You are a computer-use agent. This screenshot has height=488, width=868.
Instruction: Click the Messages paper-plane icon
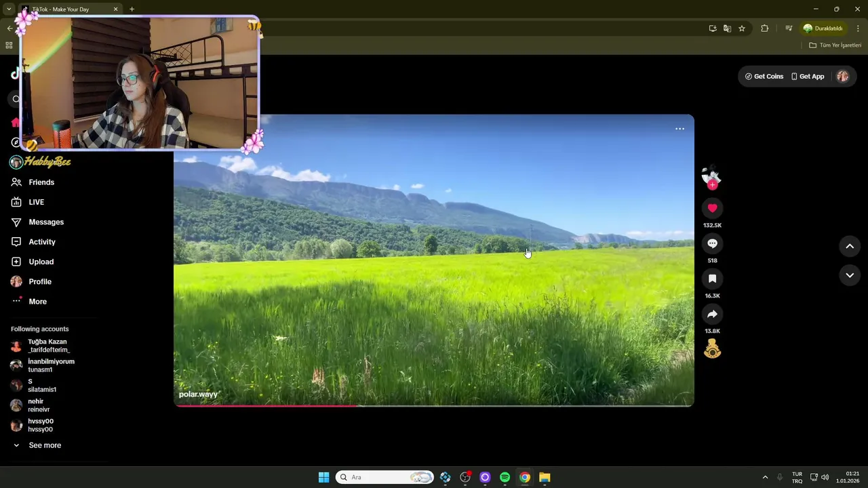tap(16, 222)
